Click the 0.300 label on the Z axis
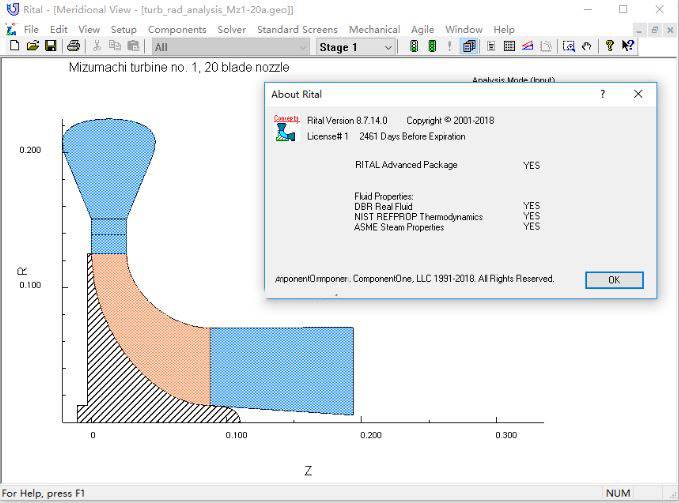 (x=506, y=435)
